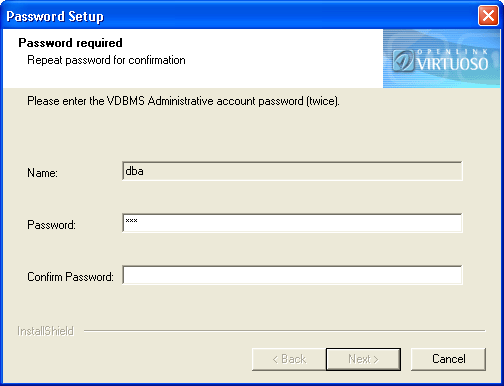This screenshot has height=386, width=504.
Task: Click the VDBMS Administrative account instruction text
Action: click(183, 101)
